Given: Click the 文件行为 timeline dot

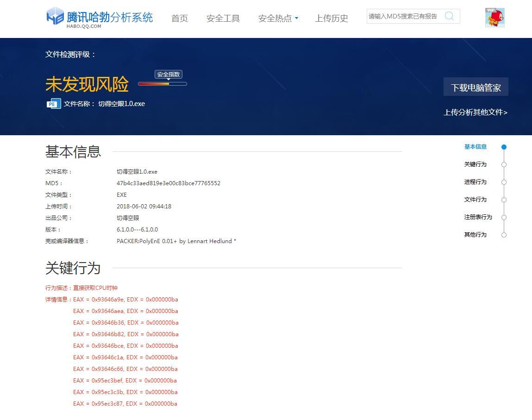Looking at the screenshot, I should [504, 200].
